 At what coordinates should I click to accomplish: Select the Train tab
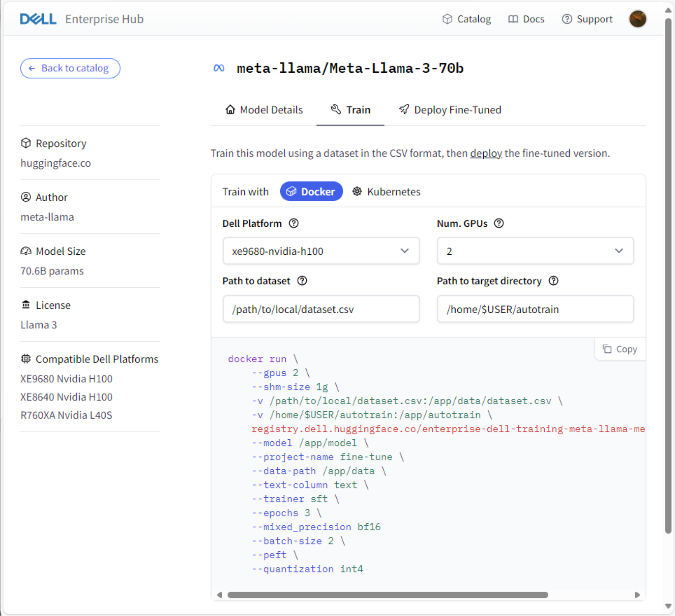click(350, 110)
